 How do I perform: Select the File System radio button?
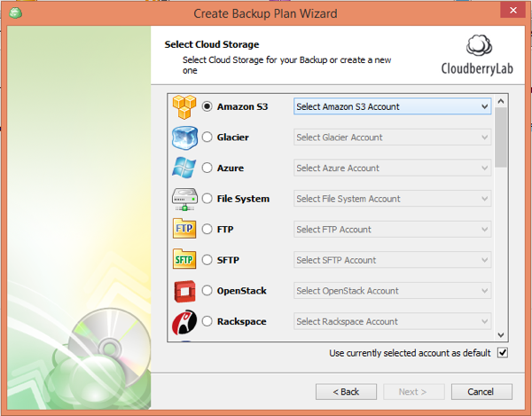(207, 198)
